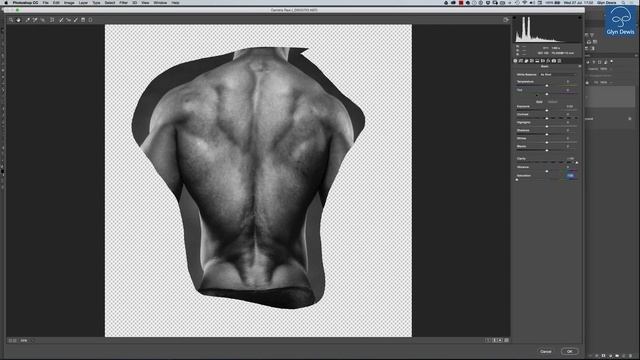Click the Shadows slider handle
The width and height of the screenshot is (640, 360).
pos(547,134)
